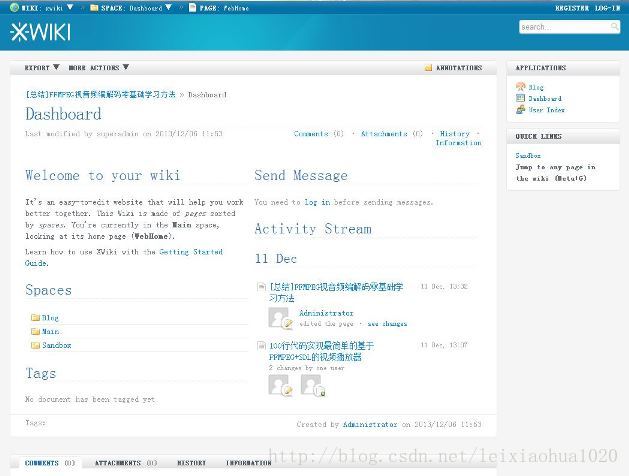Click first user avatar under 2 changes entry
This screenshot has height=476, width=629.
(x=280, y=385)
